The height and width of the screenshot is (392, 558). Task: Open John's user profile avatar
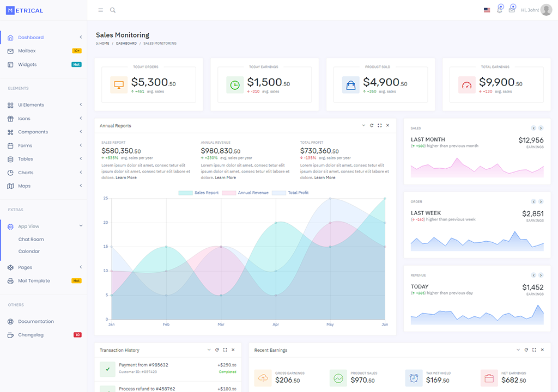(x=546, y=10)
